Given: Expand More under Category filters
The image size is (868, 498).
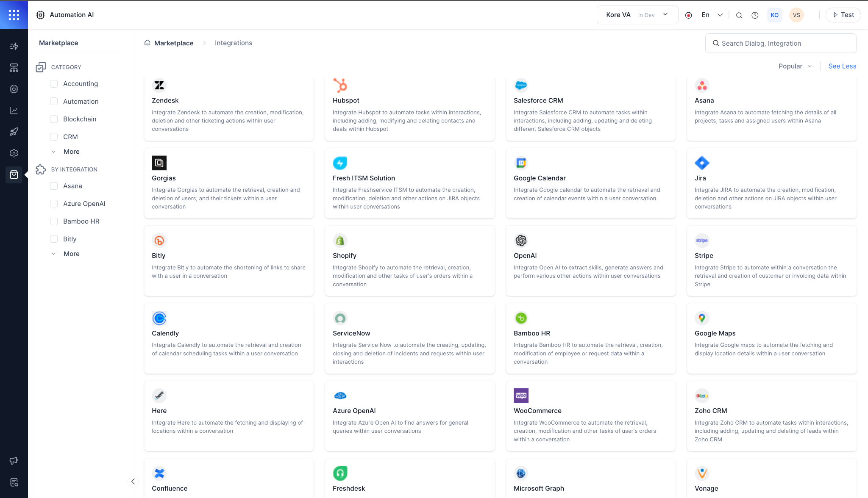Looking at the screenshot, I should [71, 152].
